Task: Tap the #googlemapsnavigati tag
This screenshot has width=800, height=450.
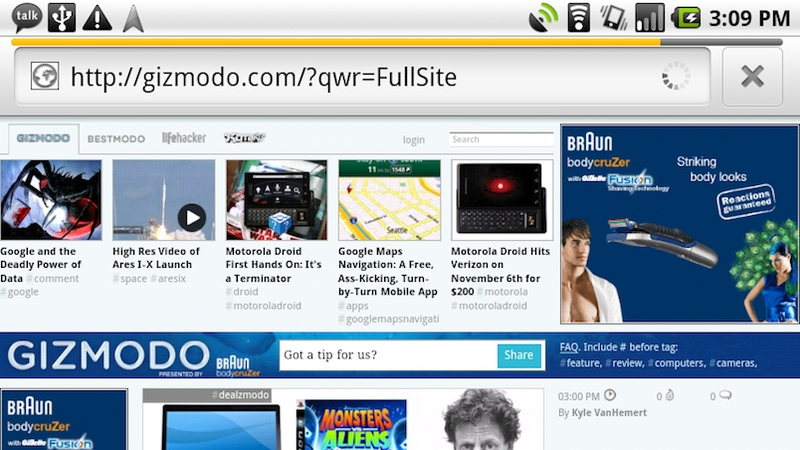Action: 388,319
